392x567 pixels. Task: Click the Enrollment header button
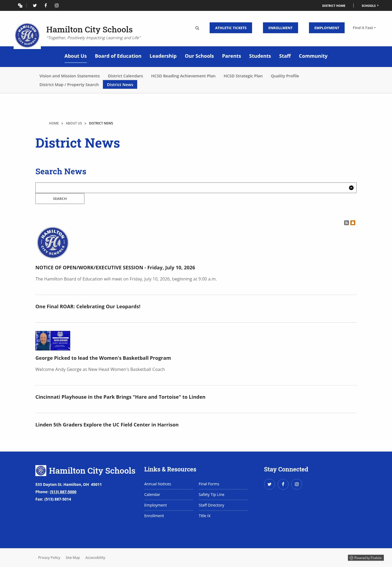pos(280,28)
